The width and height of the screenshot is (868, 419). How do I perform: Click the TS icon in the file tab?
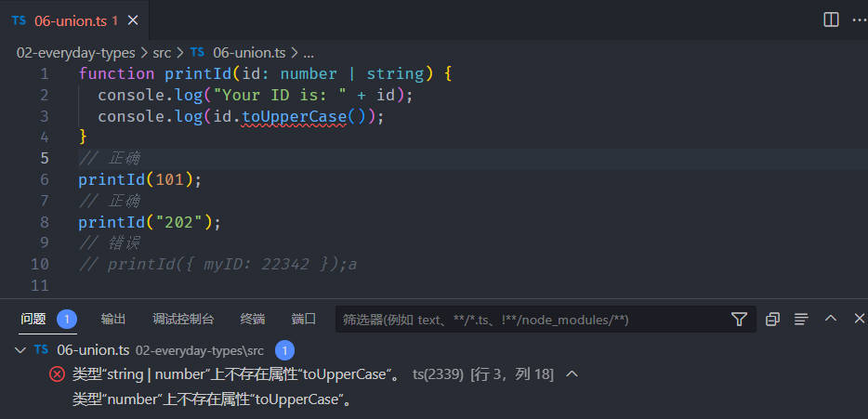coord(19,20)
